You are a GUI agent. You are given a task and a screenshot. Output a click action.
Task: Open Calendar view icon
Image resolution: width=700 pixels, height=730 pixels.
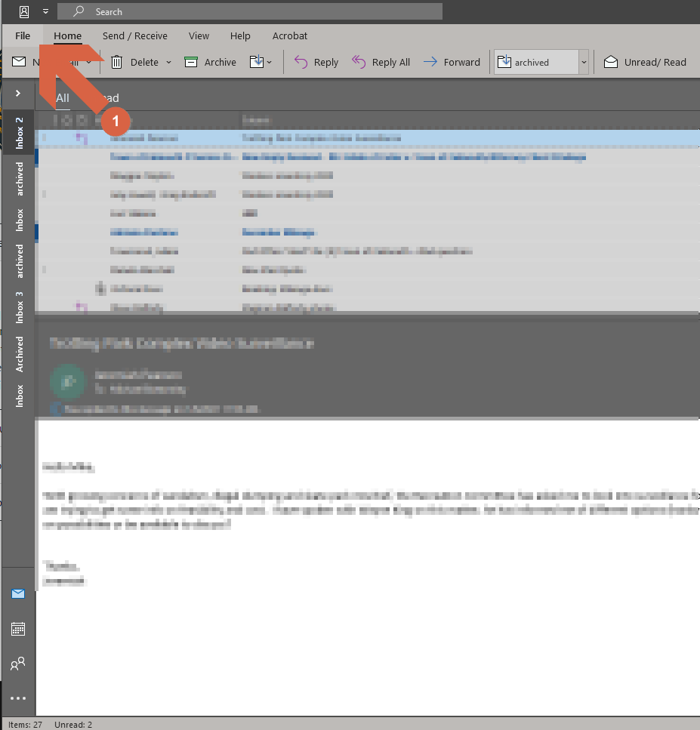tap(18, 629)
